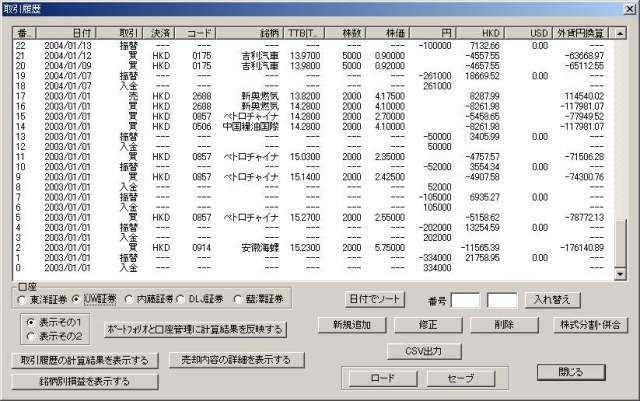Click the ロード load button
Viewport: 640px width, 401px height.
click(x=383, y=378)
